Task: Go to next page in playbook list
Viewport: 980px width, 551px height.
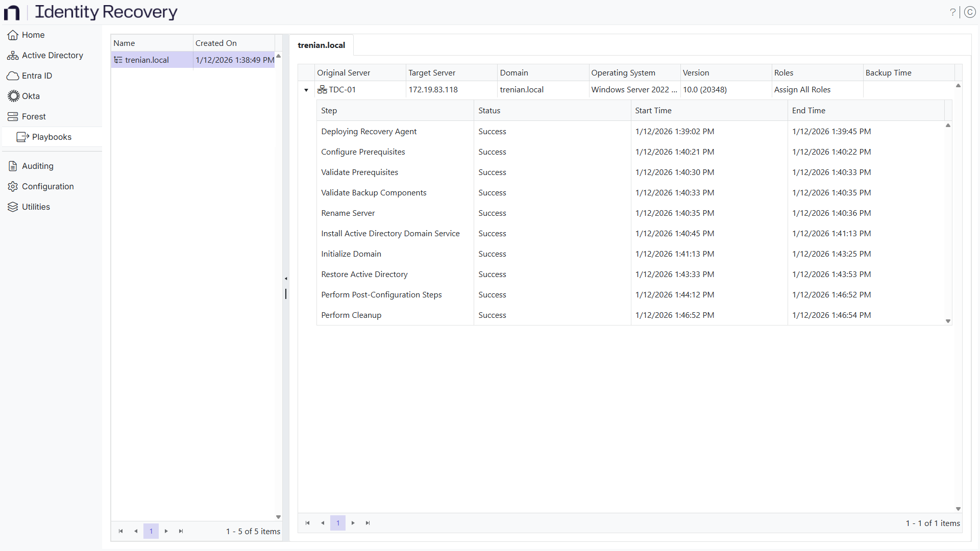Action: click(x=166, y=531)
